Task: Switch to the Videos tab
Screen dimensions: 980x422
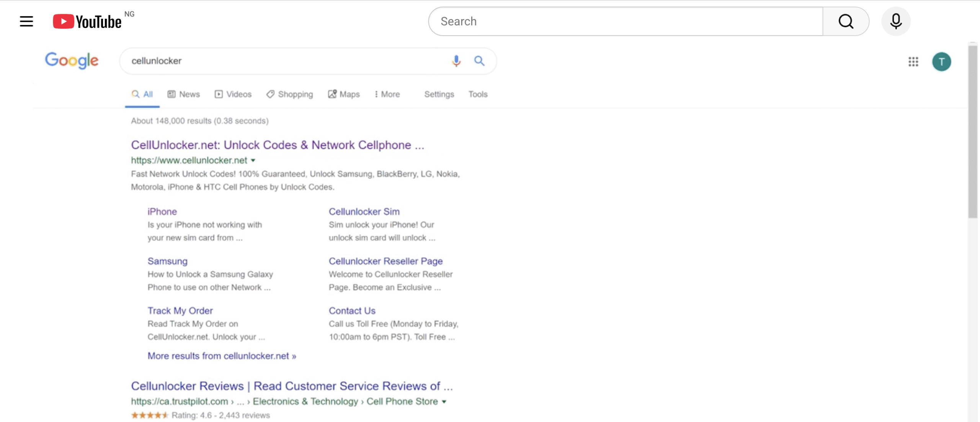Action: tap(233, 94)
